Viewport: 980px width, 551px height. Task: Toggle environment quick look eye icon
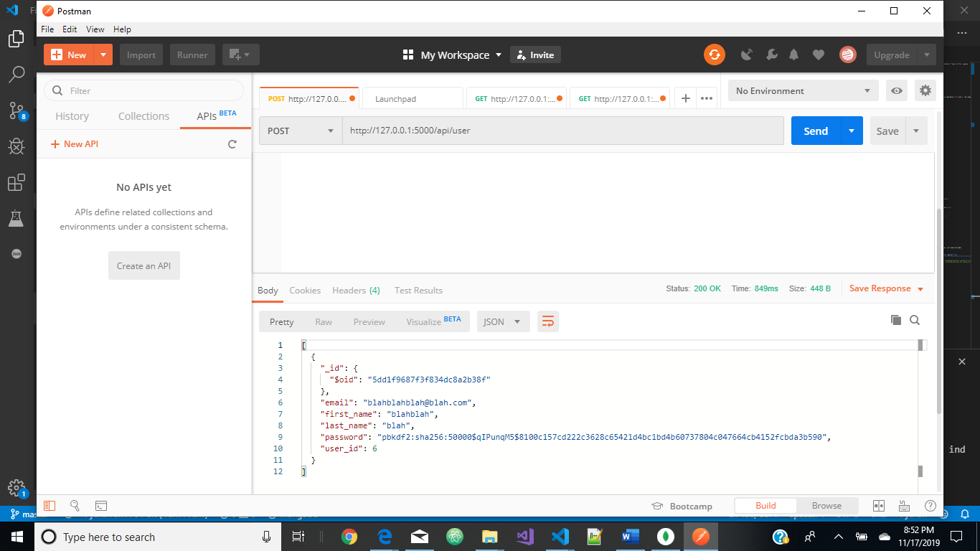pyautogui.click(x=896, y=91)
